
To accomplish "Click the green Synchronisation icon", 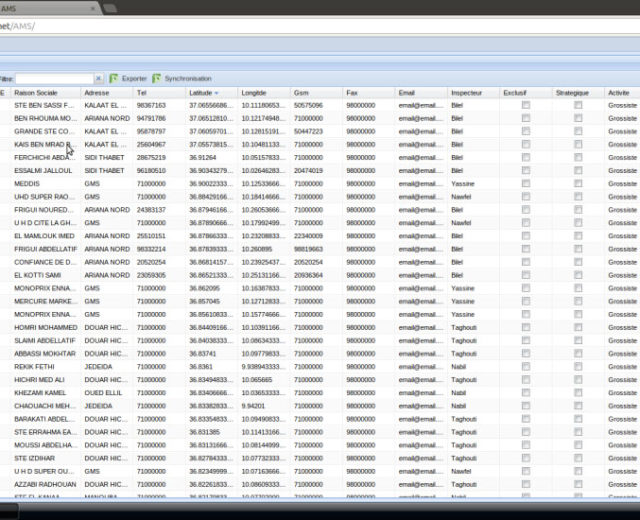I will click(157, 78).
